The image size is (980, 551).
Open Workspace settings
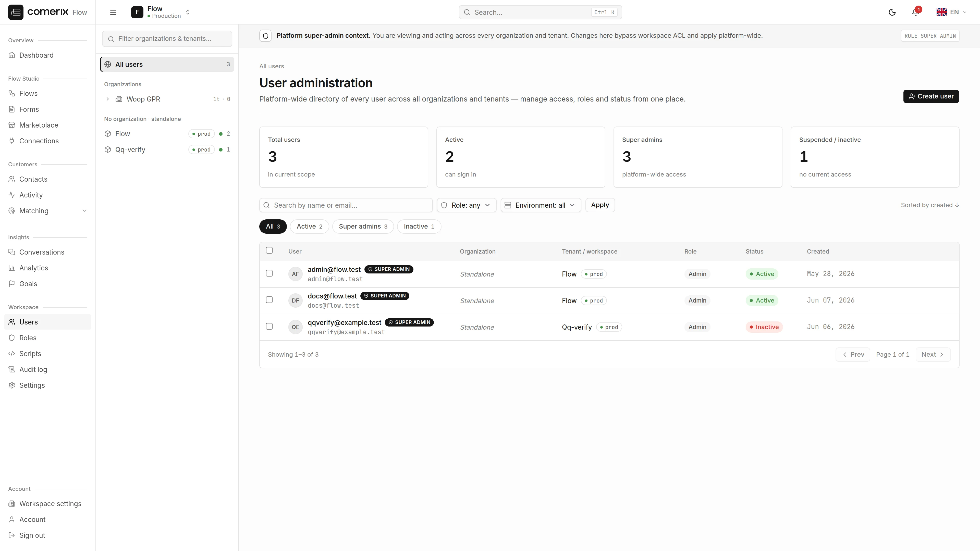click(x=47, y=504)
